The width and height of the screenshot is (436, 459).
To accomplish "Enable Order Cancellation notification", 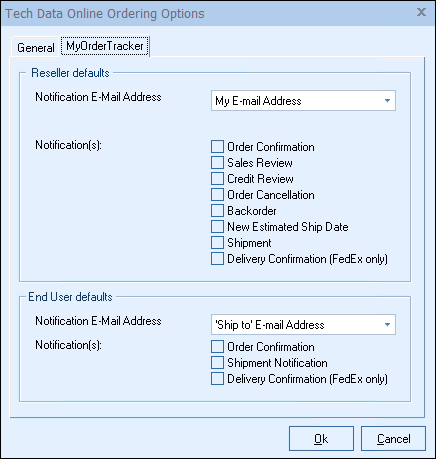I will coord(217,195).
